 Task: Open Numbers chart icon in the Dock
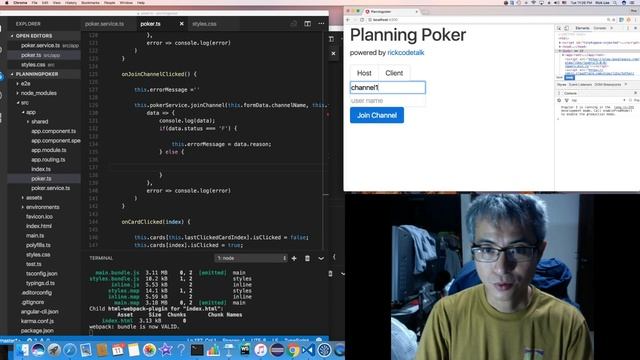pyautogui.click(x=213, y=350)
